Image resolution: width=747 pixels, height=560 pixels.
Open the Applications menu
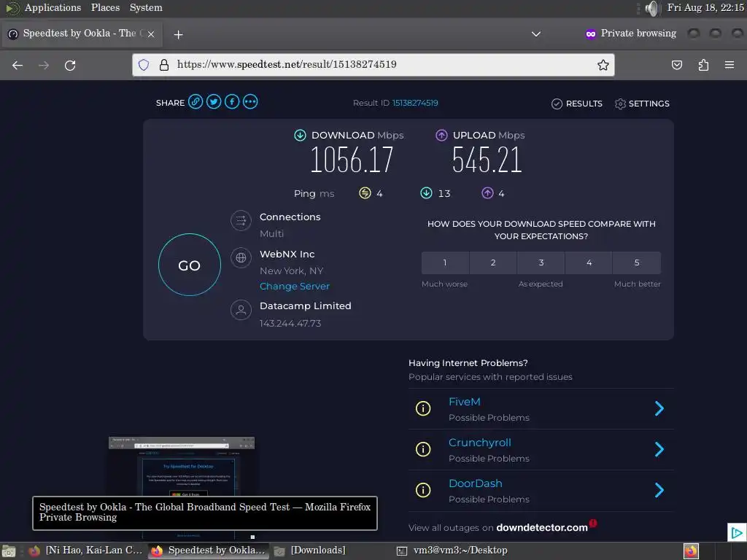coord(53,7)
